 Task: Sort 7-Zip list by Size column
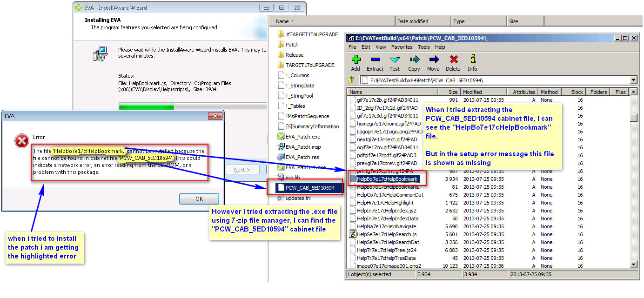coord(449,92)
